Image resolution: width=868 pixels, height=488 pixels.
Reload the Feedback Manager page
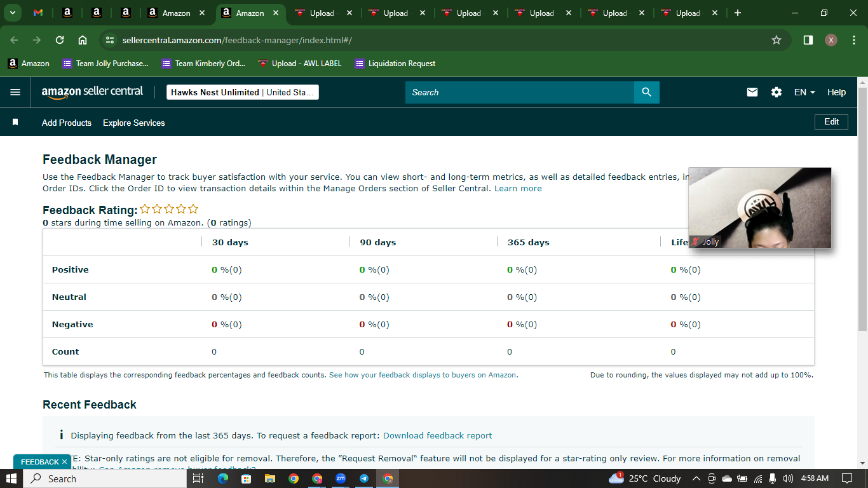[x=60, y=40]
